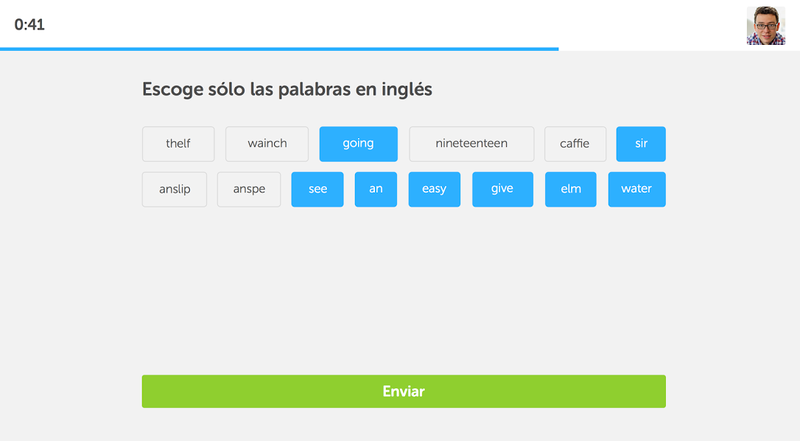Deselect the word 'give'
The width and height of the screenshot is (800, 441).
pos(503,189)
